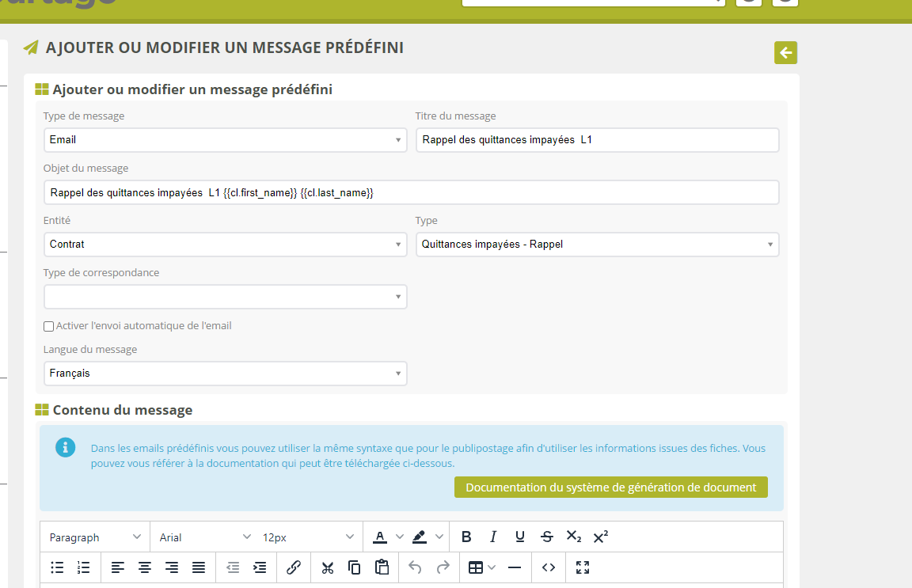This screenshot has width=912, height=588.
Task: Click the Objet du message field
Action: [x=411, y=192]
